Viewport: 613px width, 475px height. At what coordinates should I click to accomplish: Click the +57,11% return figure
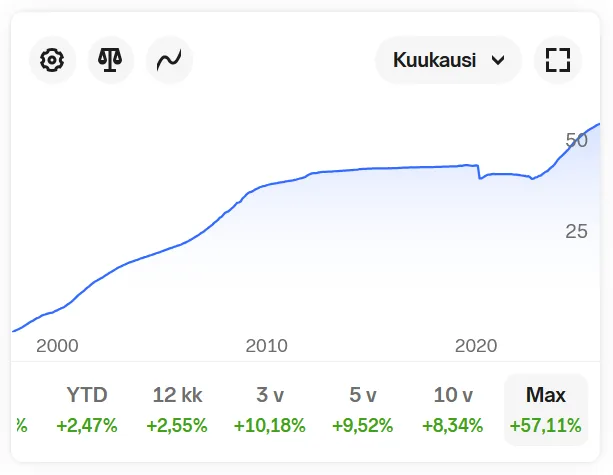(545, 425)
